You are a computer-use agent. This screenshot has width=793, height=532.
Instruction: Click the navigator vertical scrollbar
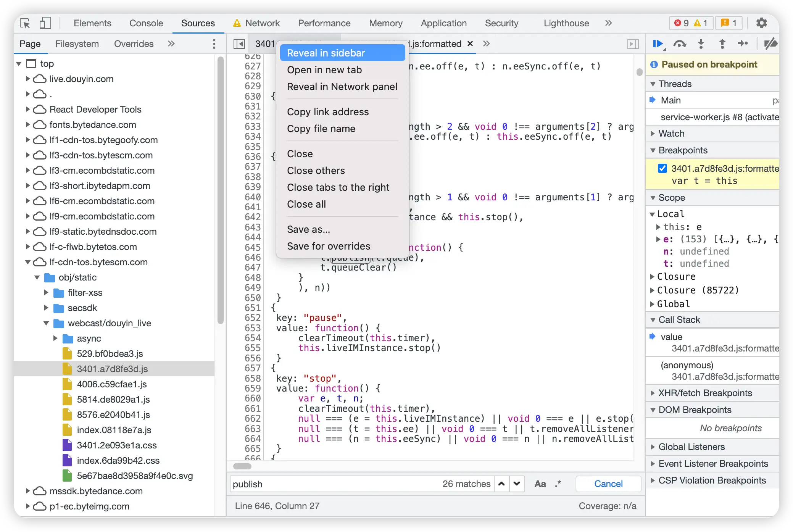220,190
